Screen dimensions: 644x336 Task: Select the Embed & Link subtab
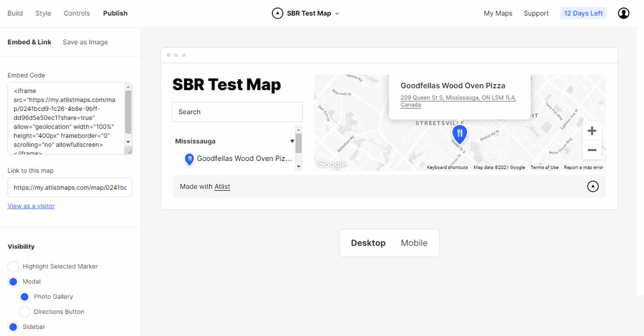[29, 42]
